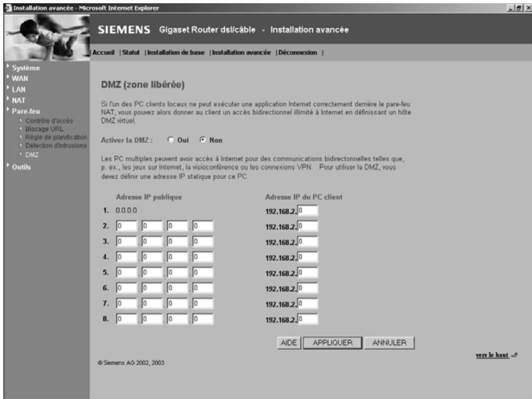Expand the Système sidebar section
This screenshot has height=399, width=532.
[26, 68]
